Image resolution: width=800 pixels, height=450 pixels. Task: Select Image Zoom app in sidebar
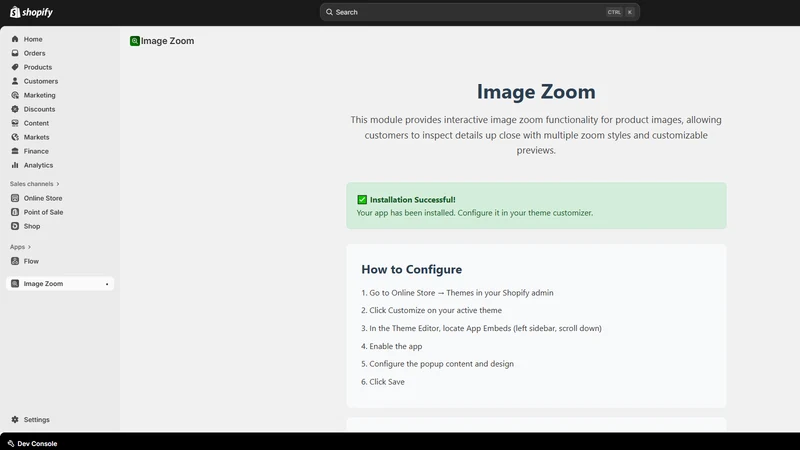[60, 284]
